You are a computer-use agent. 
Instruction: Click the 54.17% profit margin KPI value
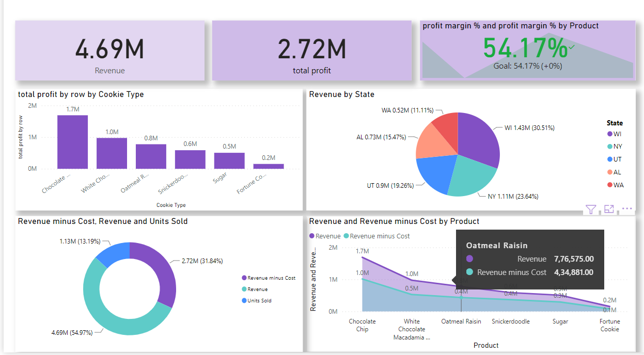pos(526,48)
